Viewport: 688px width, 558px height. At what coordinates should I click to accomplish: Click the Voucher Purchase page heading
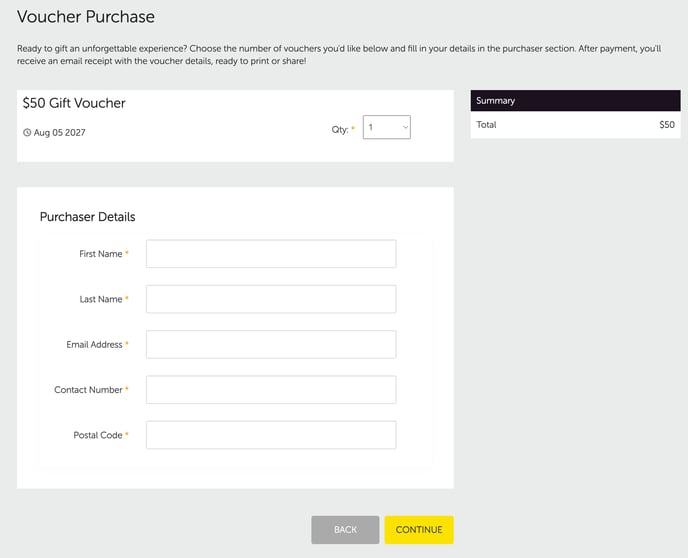point(86,17)
